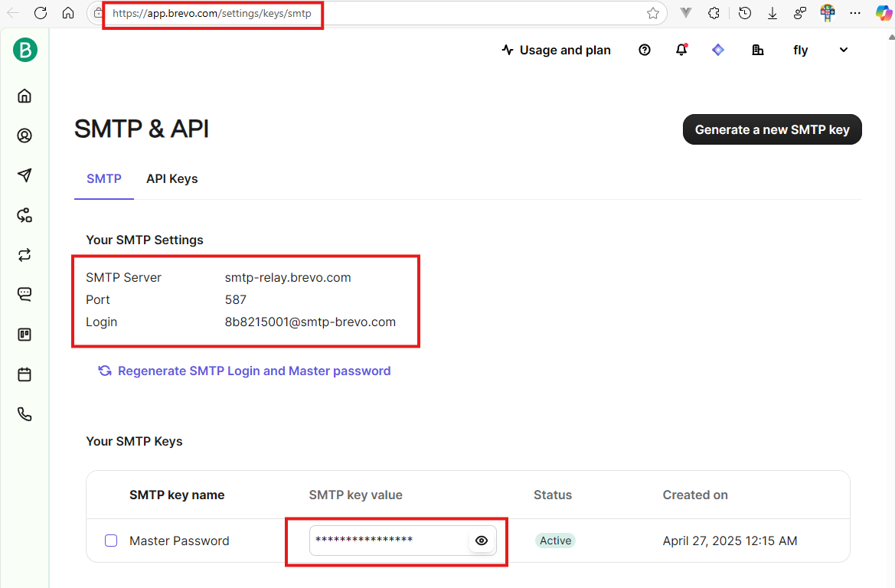Image resolution: width=895 pixels, height=588 pixels.
Task: Click the SMTP key value column header
Action: [x=355, y=495]
